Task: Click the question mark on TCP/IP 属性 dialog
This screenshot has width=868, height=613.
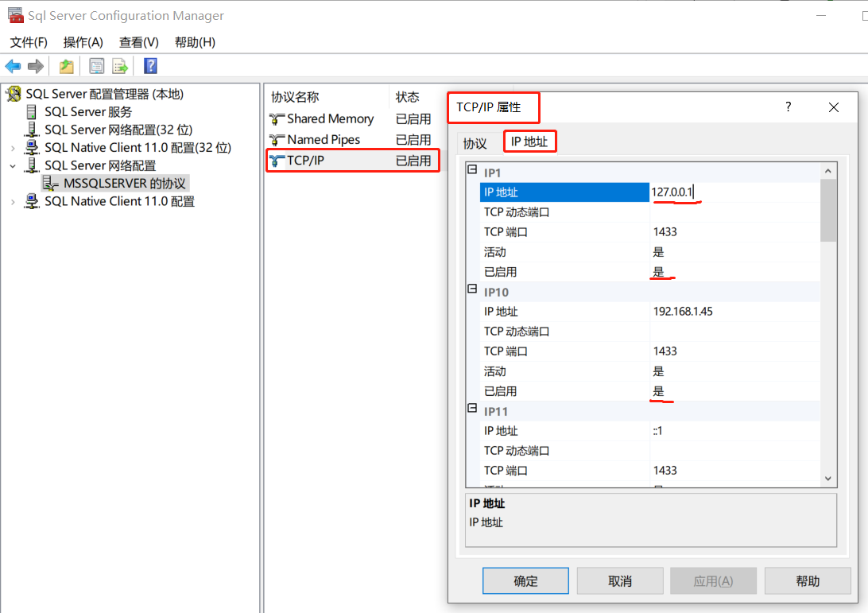Action: pos(788,107)
